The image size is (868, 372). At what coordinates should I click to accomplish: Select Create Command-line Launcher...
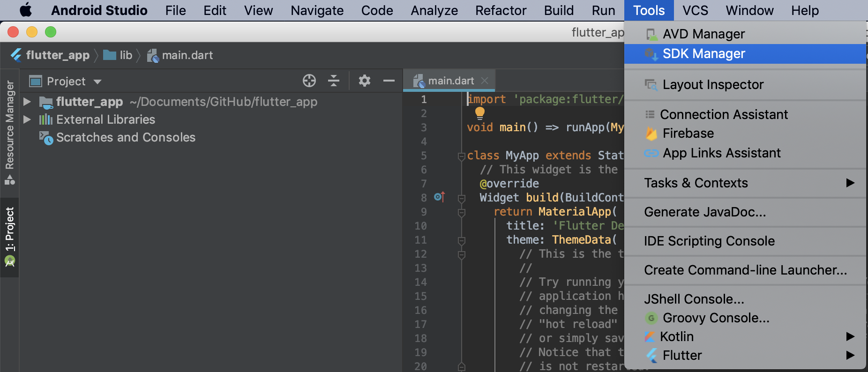pyautogui.click(x=745, y=270)
